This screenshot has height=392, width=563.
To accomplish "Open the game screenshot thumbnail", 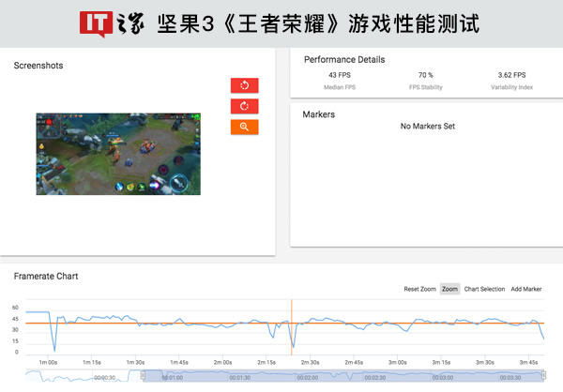I will 118,154.
